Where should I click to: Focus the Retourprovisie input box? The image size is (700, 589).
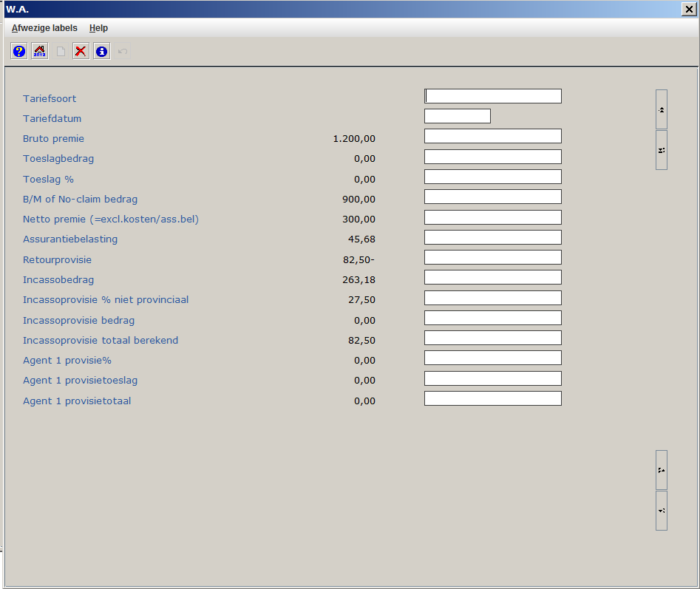click(x=492, y=257)
